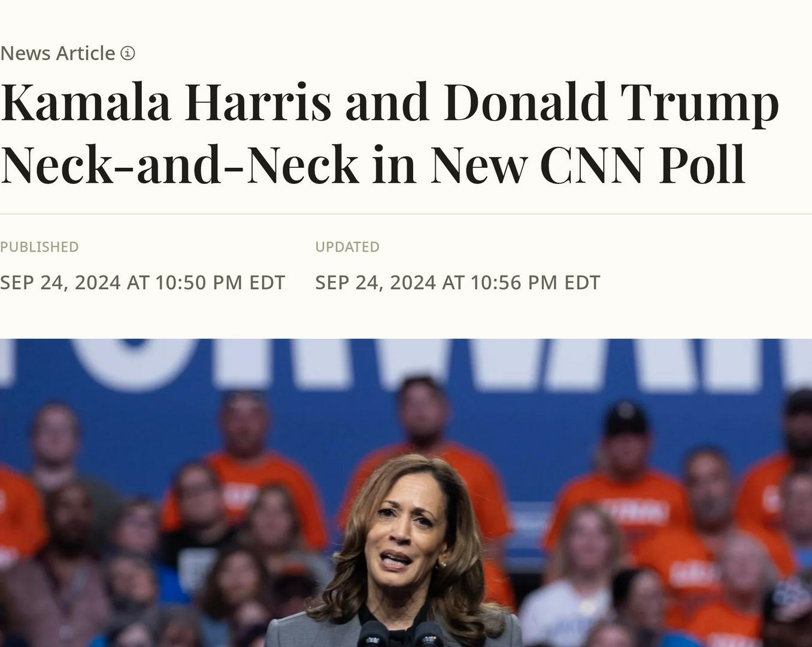Click the word "Poll" in the headline

[x=702, y=164]
